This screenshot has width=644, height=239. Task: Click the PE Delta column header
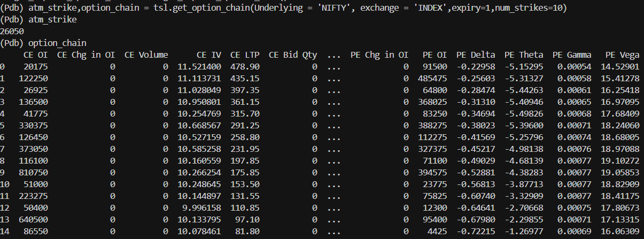pyautogui.click(x=476, y=55)
